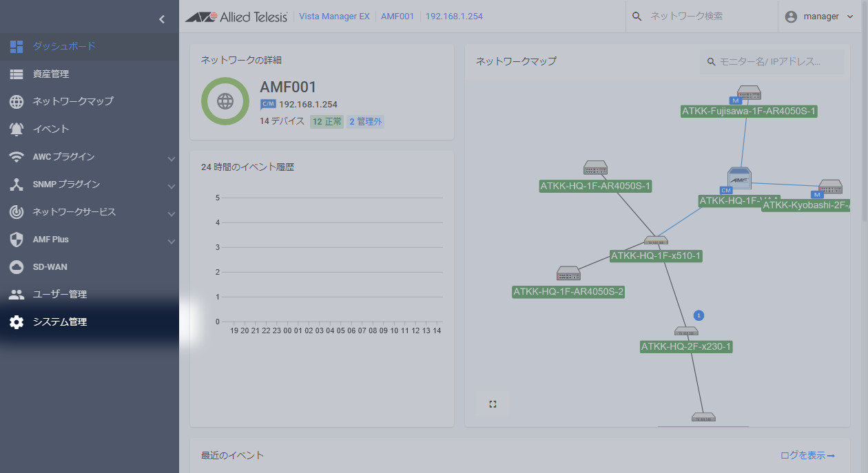Follow the Vista Manager EX link

(x=334, y=17)
